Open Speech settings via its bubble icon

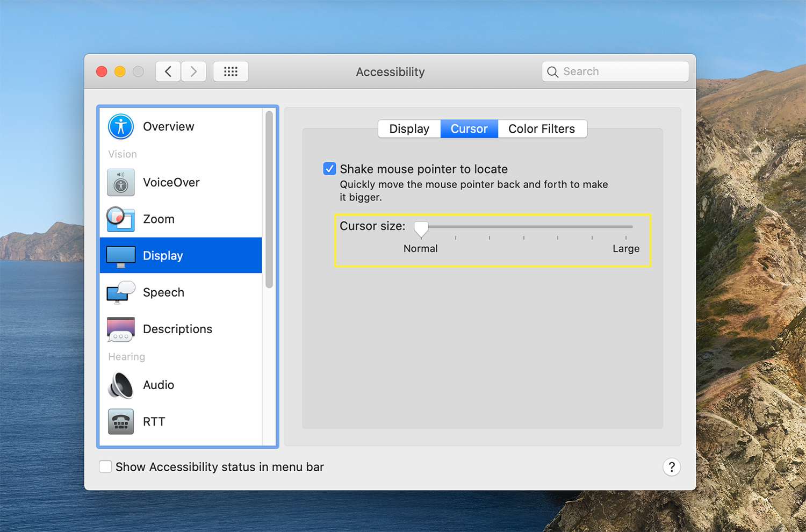(x=121, y=293)
